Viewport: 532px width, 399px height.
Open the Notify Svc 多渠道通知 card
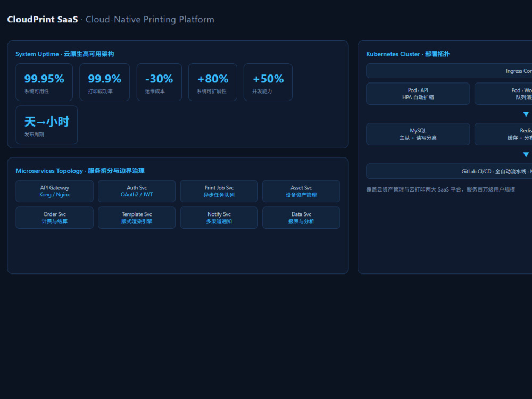click(x=219, y=218)
